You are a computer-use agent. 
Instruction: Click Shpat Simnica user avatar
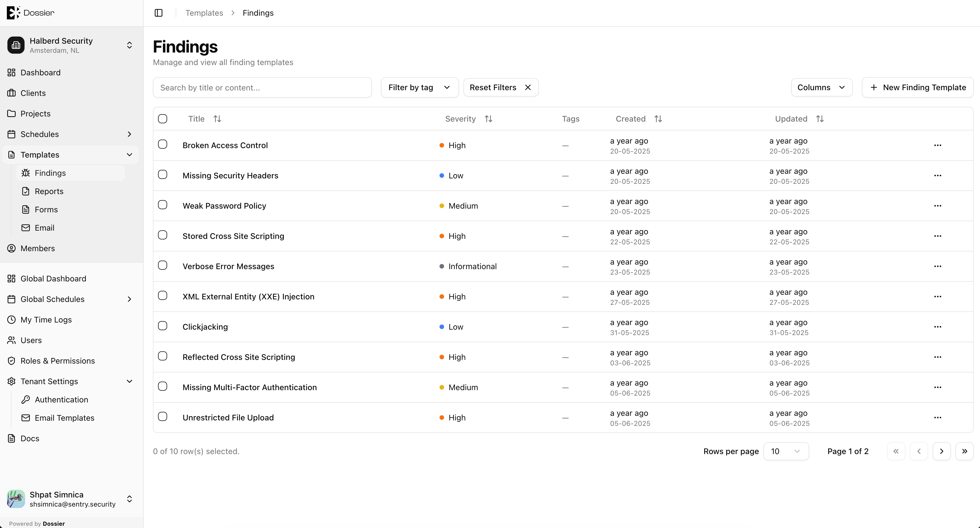[16, 499]
